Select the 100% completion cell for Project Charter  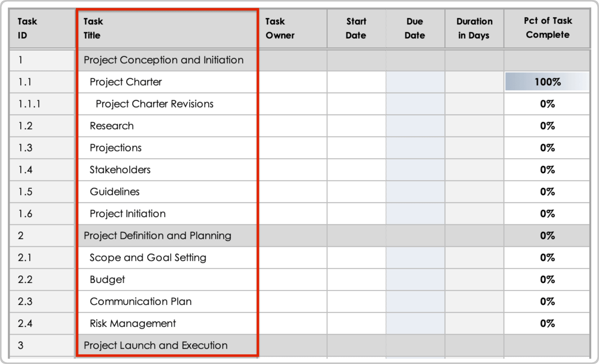pos(547,82)
